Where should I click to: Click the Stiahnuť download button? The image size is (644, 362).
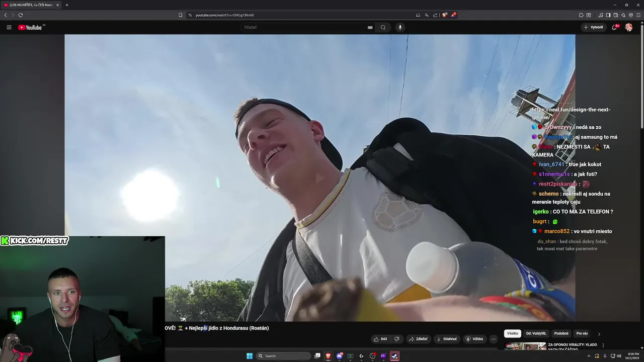tap(446, 339)
